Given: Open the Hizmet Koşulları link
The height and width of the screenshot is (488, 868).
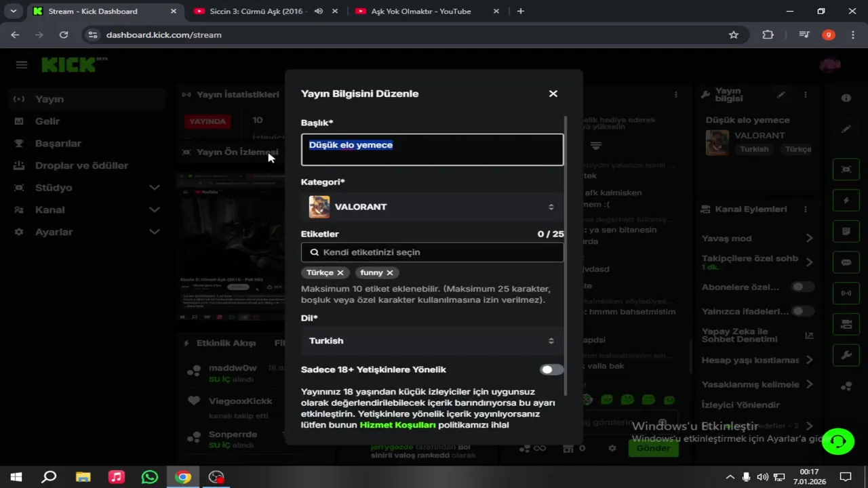Looking at the screenshot, I should [397, 425].
